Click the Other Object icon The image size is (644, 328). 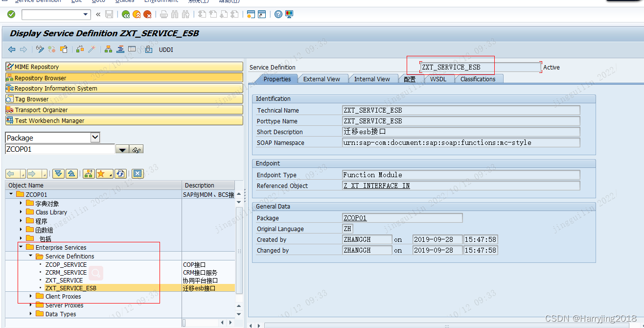pos(64,49)
